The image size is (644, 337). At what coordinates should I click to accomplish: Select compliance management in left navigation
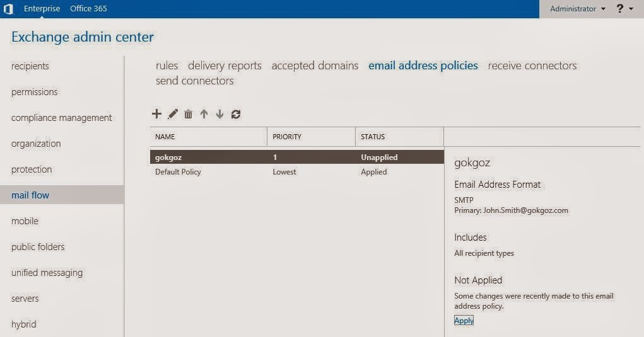tap(61, 118)
